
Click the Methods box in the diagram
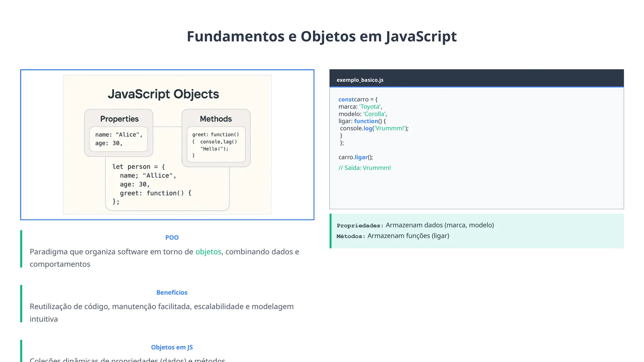point(216,138)
